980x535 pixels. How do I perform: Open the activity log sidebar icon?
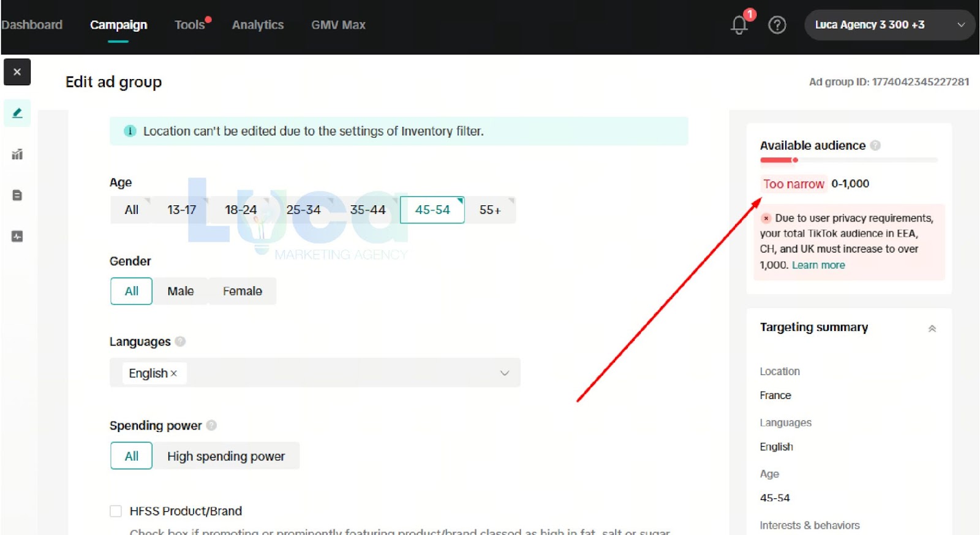(17, 236)
